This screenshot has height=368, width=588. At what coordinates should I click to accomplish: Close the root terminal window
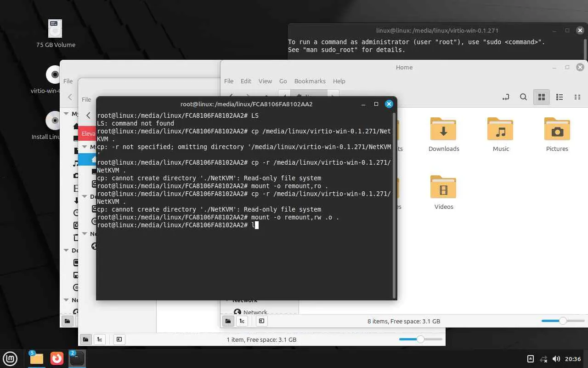pyautogui.click(x=389, y=104)
